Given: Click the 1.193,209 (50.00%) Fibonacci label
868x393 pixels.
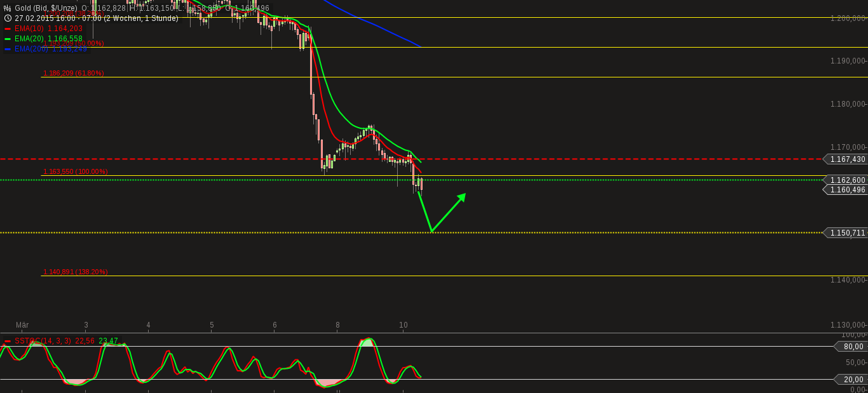Looking at the screenshot, I should point(74,43).
